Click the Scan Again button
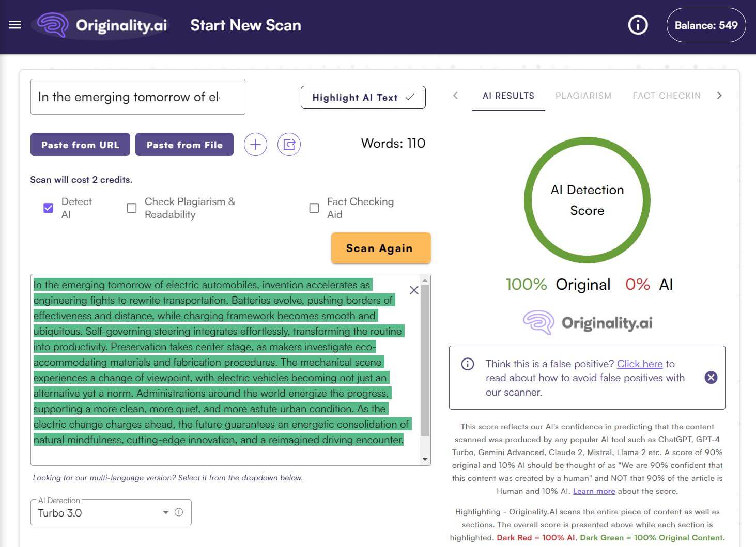The width and height of the screenshot is (756, 547). pos(380,248)
